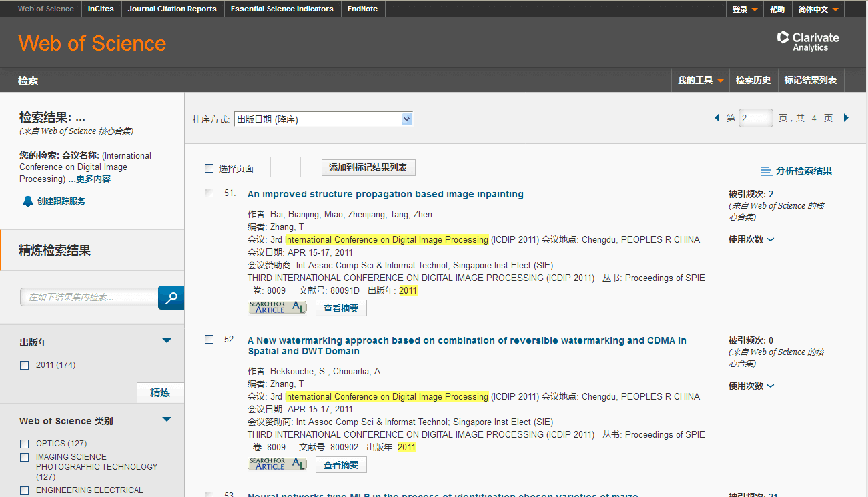The height and width of the screenshot is (497, 868).
Task: Switch to Essential Science Indicators tab
Action: [282, 9]
